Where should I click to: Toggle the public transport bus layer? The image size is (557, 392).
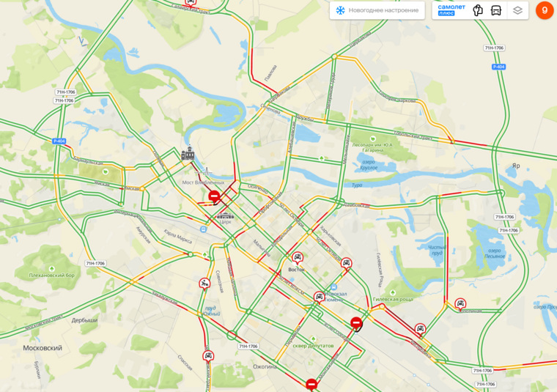496,10
